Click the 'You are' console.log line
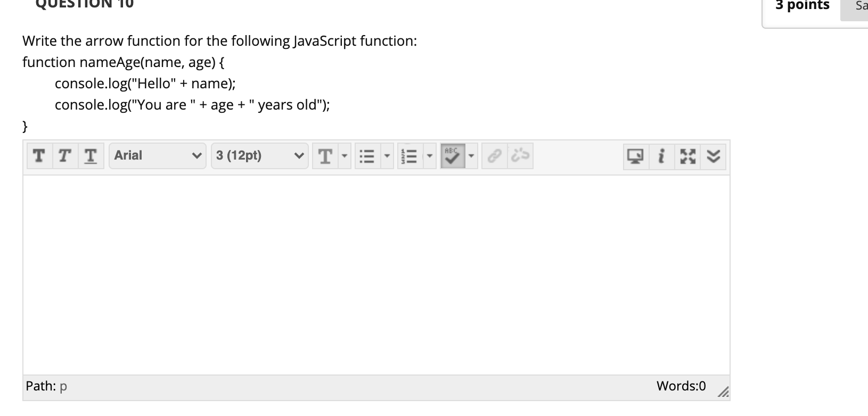868x416 pixels. coord(192,105)
